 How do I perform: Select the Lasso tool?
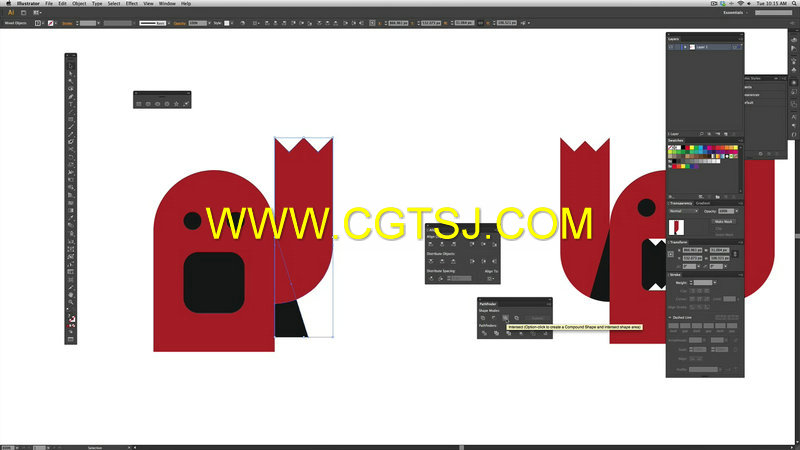tap(71, 89)
